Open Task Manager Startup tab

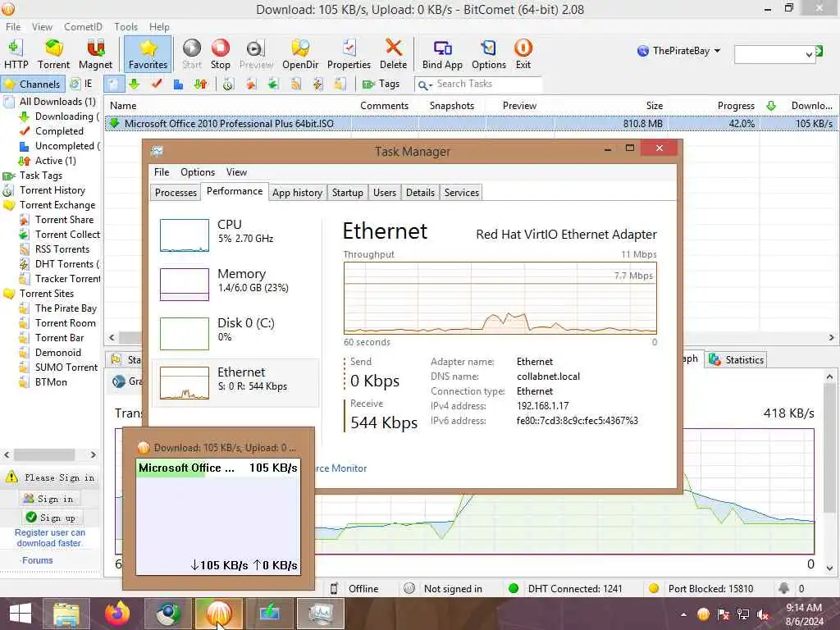[x=347, y=193]
